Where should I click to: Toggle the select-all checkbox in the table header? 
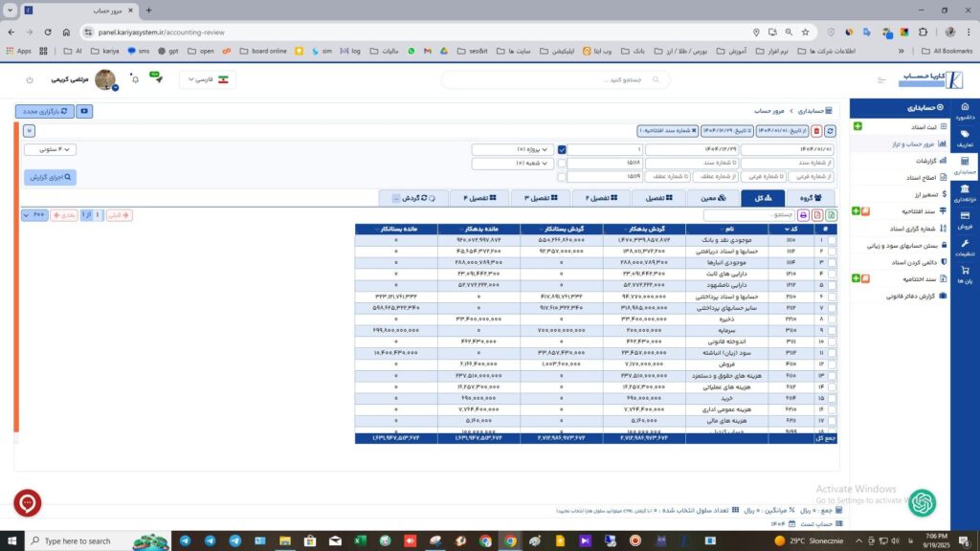831,229
